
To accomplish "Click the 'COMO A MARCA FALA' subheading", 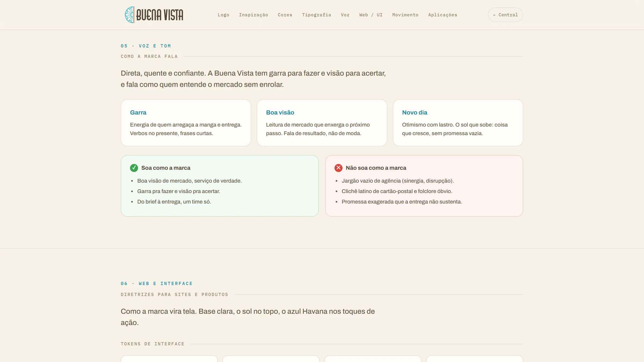I will 149,56.
